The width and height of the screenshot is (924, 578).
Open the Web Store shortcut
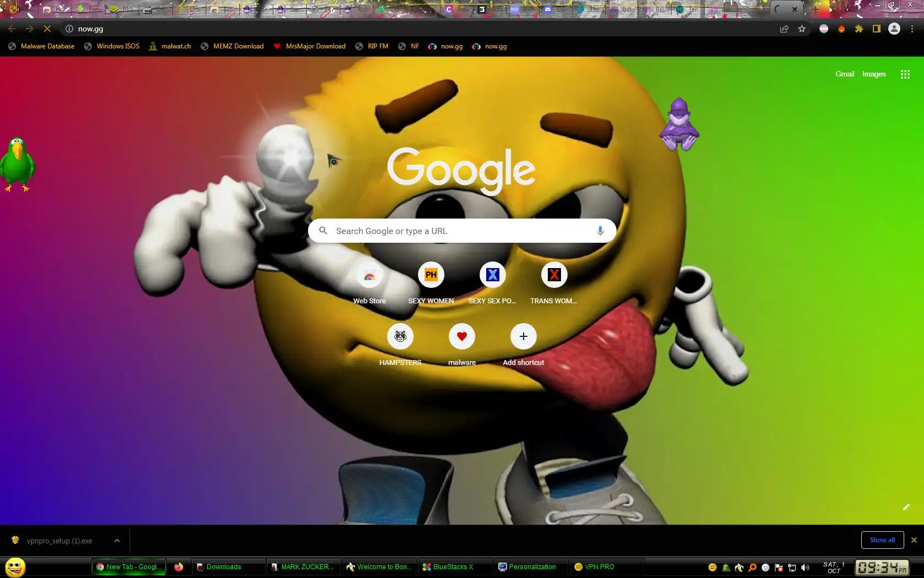(x=370, y=283)
